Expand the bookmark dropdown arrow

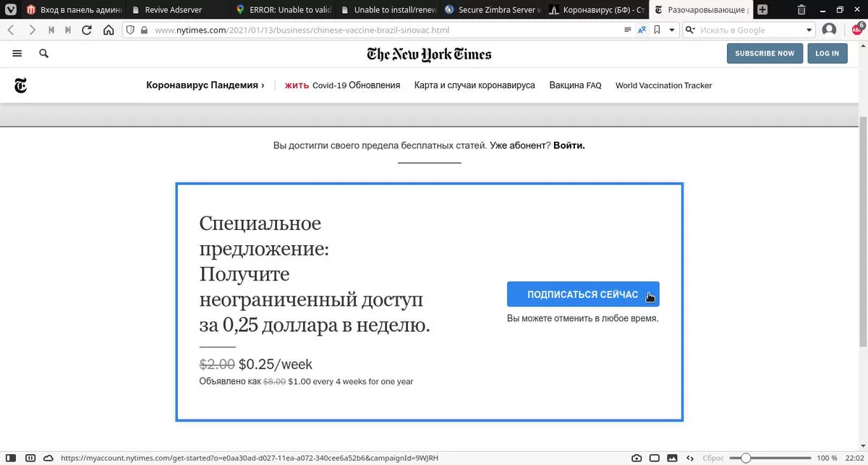671,30
